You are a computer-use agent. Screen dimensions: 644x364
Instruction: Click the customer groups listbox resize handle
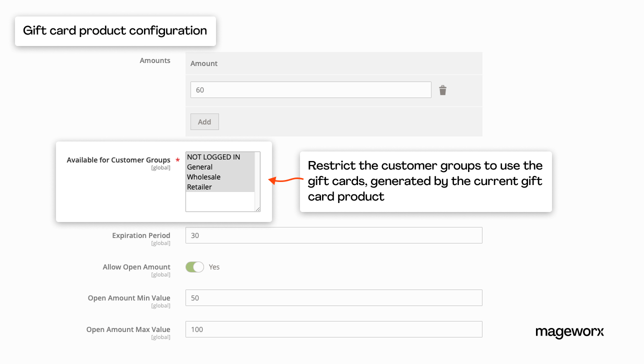(x=257, y=209)
